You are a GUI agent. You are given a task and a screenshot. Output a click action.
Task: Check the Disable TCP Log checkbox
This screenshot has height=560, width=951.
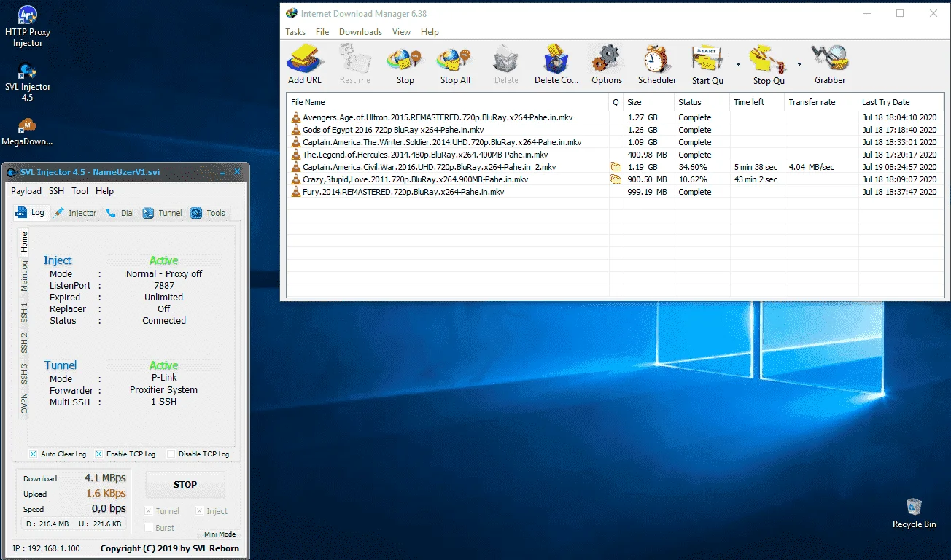click(x=171, y=454)
